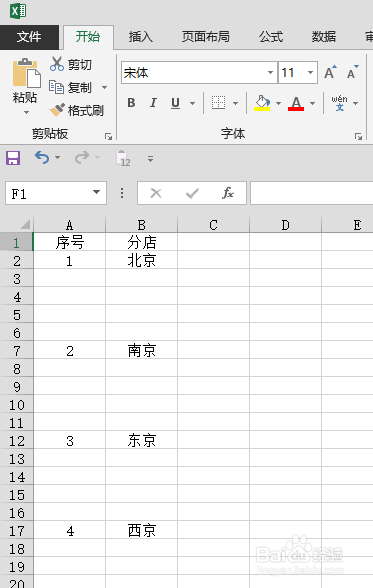Select row 7 header
The image size is (373, 588).
click(x=16, y=351)
